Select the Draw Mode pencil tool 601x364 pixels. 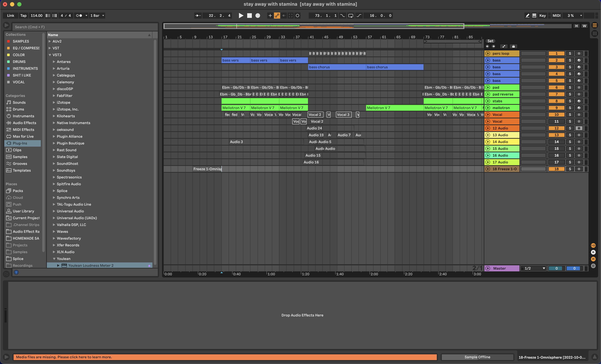coord(528,16)
